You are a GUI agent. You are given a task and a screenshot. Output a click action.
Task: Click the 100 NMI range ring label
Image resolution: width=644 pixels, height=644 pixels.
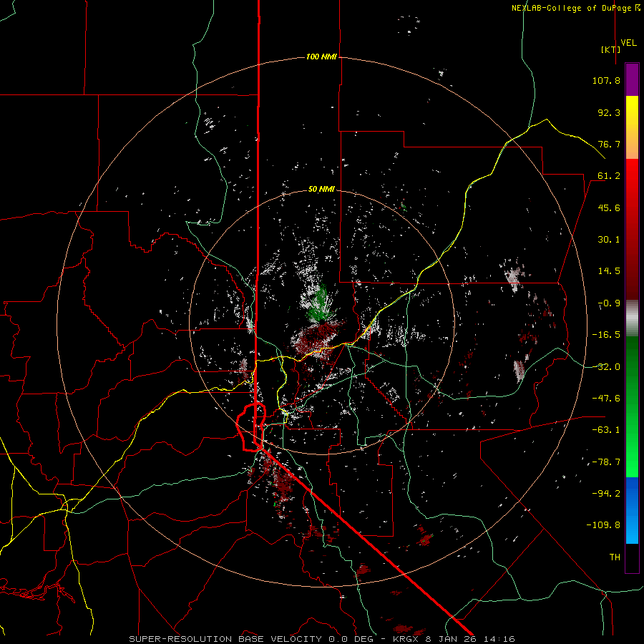321,57
